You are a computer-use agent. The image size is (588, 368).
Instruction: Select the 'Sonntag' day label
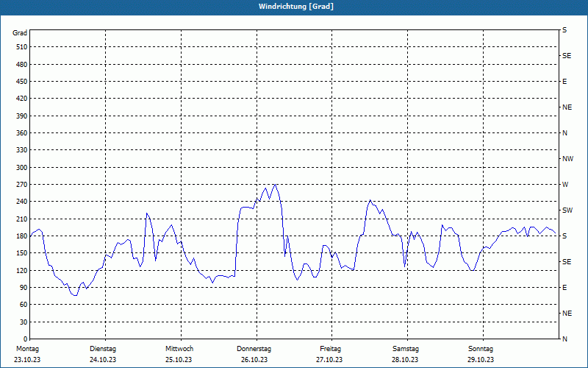click(481, 349)
